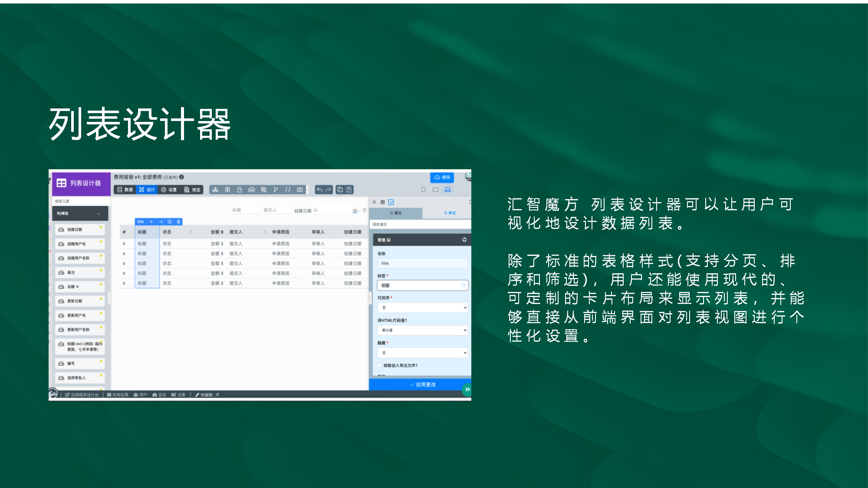Open 应用程序设计台 in bottom bar
868x488 pixels.
coord(82,395)
